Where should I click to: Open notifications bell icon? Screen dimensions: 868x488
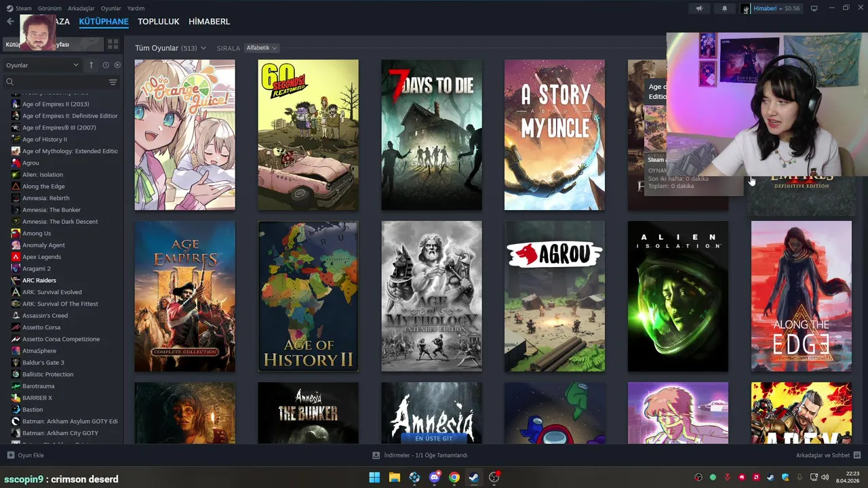pyautogui.click(x=724, y=8)
